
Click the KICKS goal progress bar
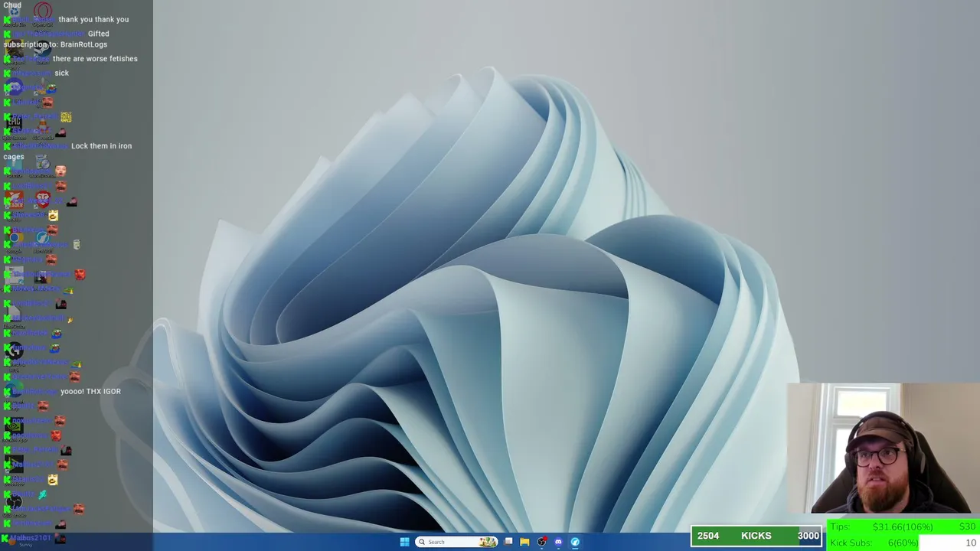(x=756, y=536)
